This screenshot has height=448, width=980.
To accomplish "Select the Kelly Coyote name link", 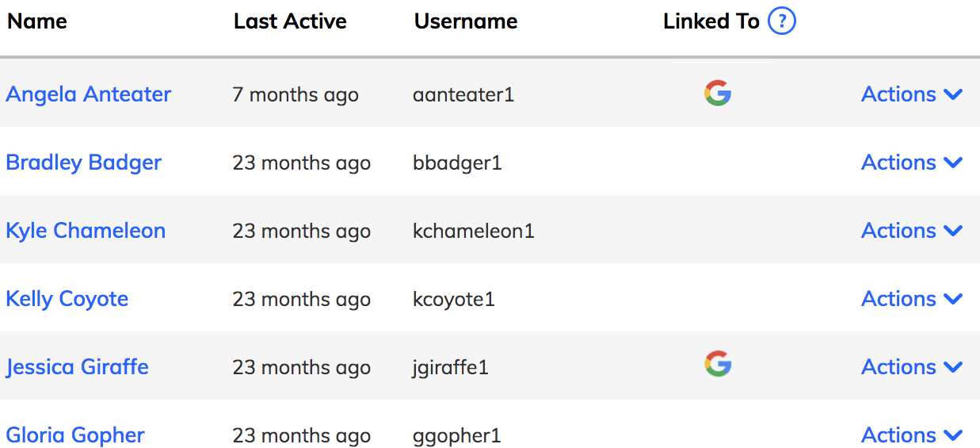I will pos(67,299).
